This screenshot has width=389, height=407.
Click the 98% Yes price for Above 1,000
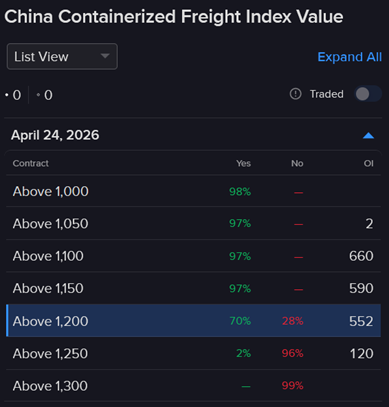click(240, 191)
